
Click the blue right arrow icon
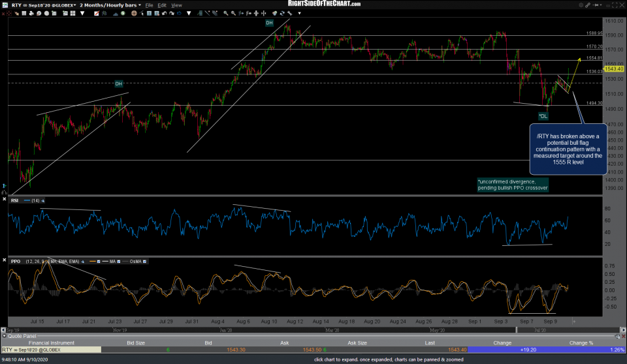pos(179,13)
